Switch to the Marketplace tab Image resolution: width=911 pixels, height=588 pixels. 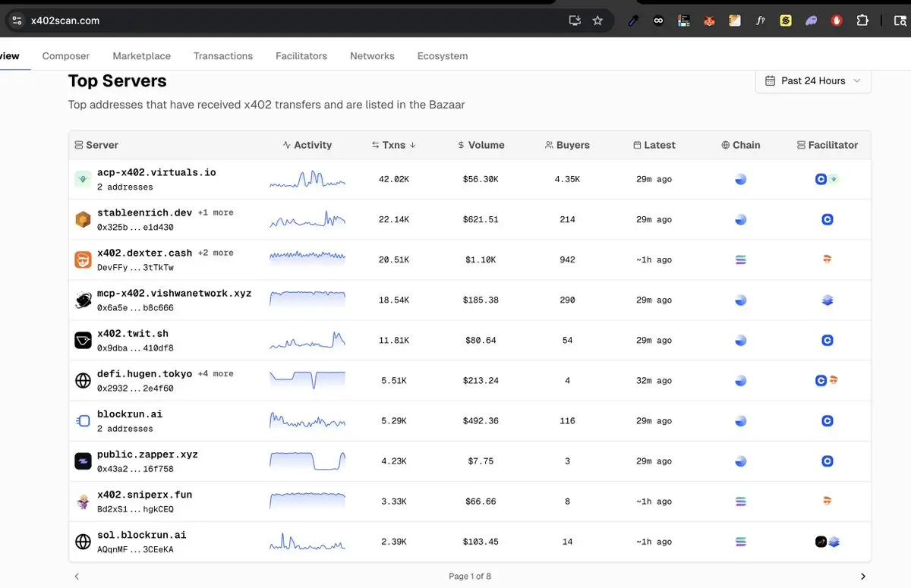141,56
